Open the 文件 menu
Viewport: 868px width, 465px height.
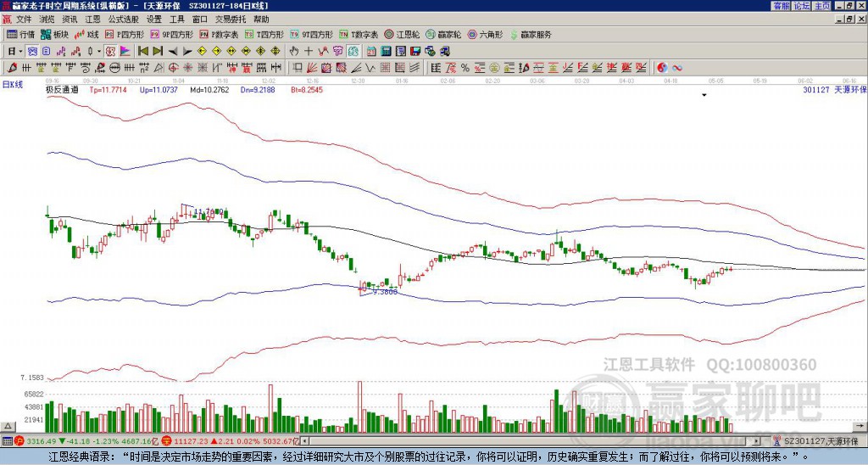point(24,20)
